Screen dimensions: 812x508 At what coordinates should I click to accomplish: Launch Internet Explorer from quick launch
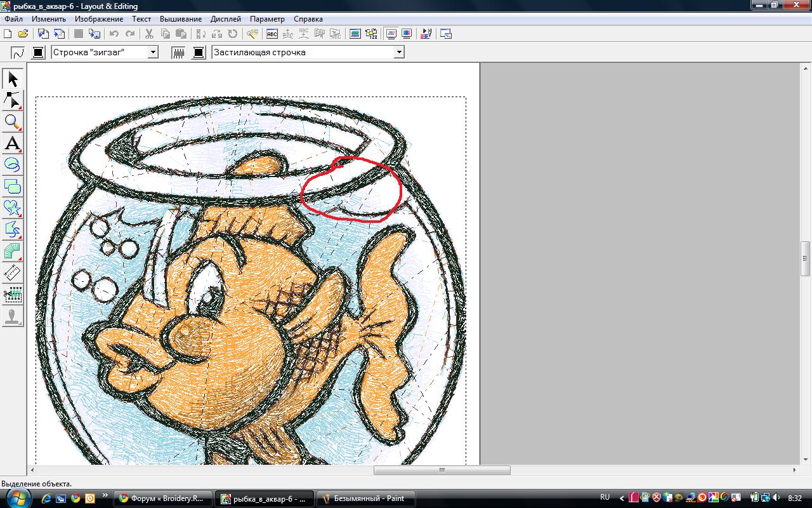click(x=46, y=498)
